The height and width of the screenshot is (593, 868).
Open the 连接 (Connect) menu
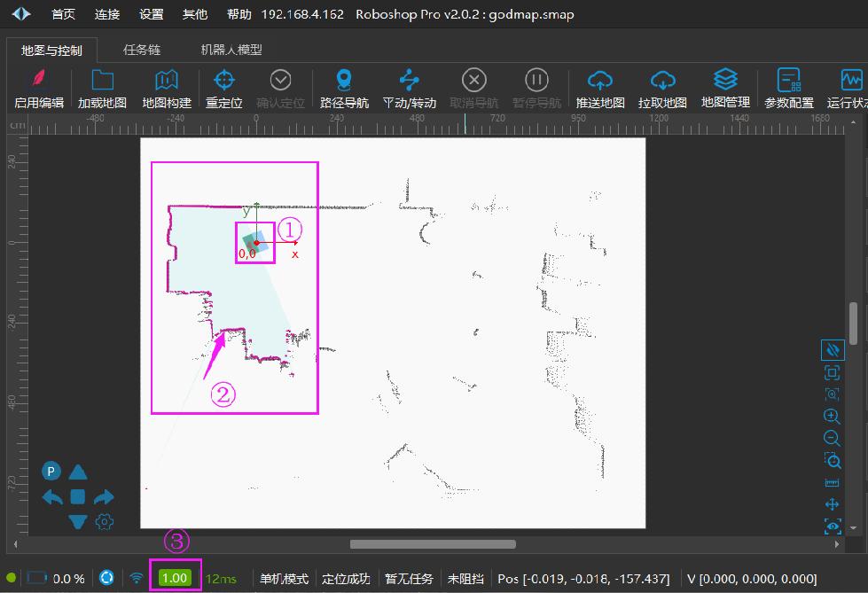tap(107, 14)
